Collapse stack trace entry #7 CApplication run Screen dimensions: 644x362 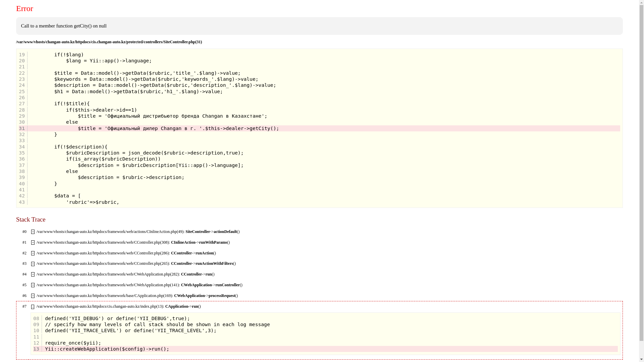33,307
